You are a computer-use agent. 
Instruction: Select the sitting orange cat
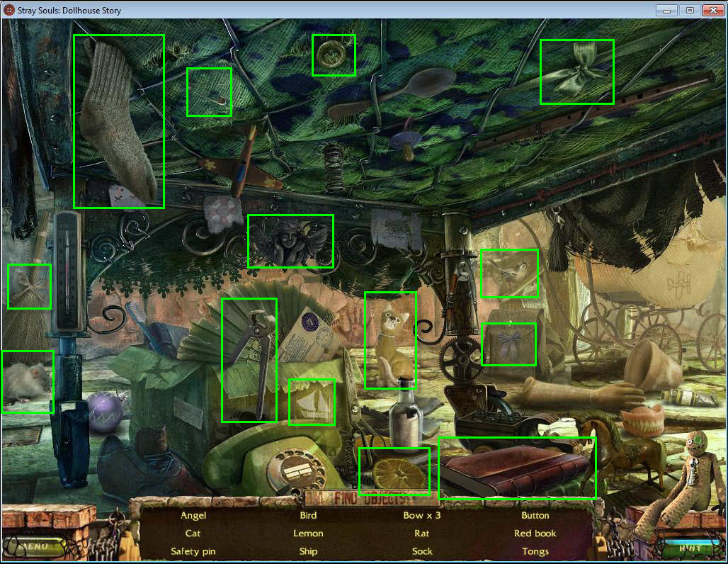[390, 342]
